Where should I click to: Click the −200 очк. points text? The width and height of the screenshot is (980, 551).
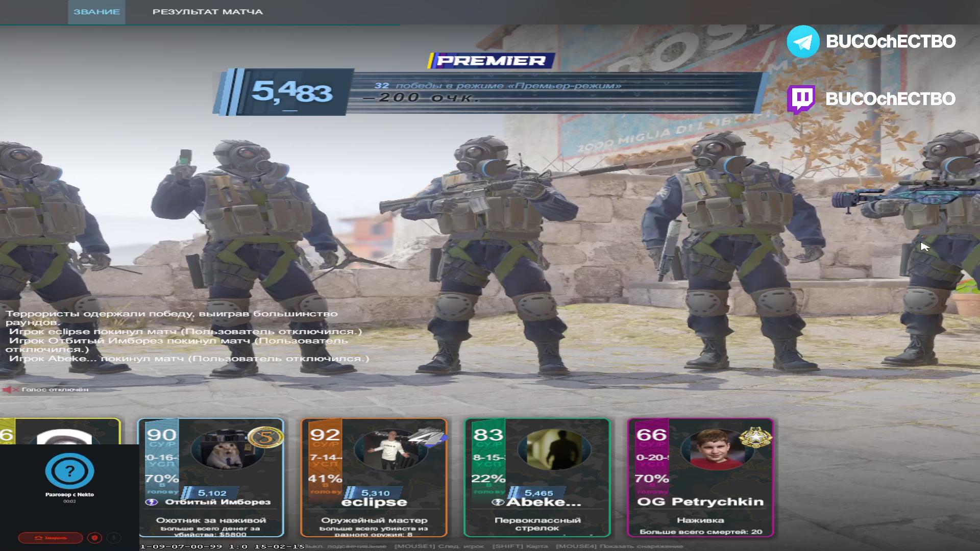point(422,97)
